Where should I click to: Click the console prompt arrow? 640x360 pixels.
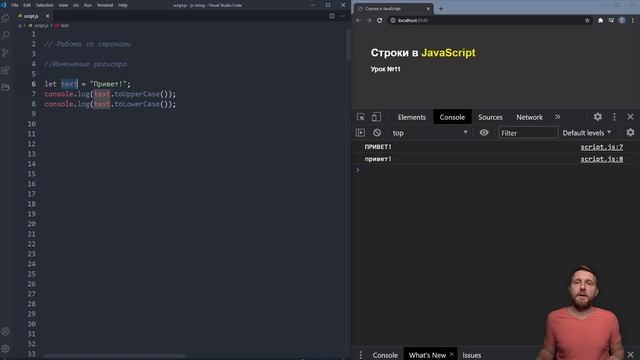click(358, 170)
